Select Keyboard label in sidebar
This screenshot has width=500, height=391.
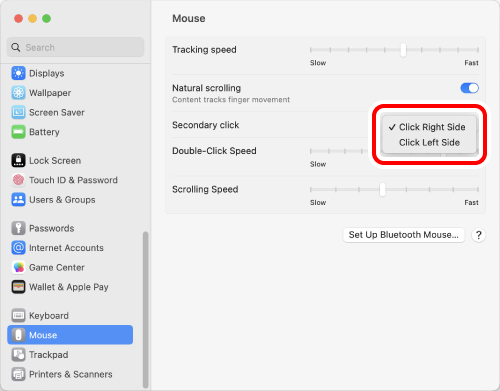click(49, 315)
